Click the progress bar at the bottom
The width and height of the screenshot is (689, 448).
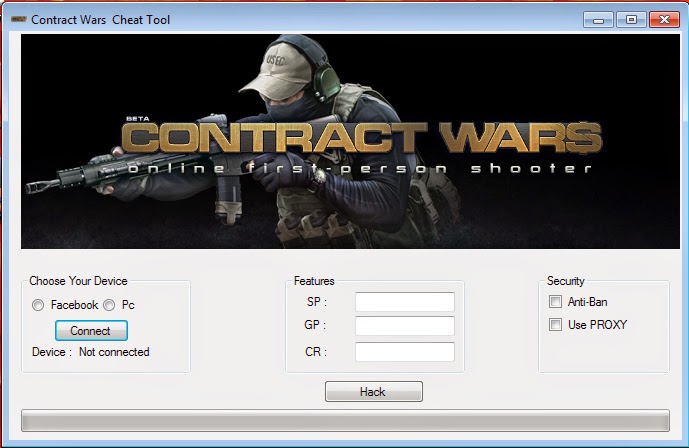[x=345, y=421]
